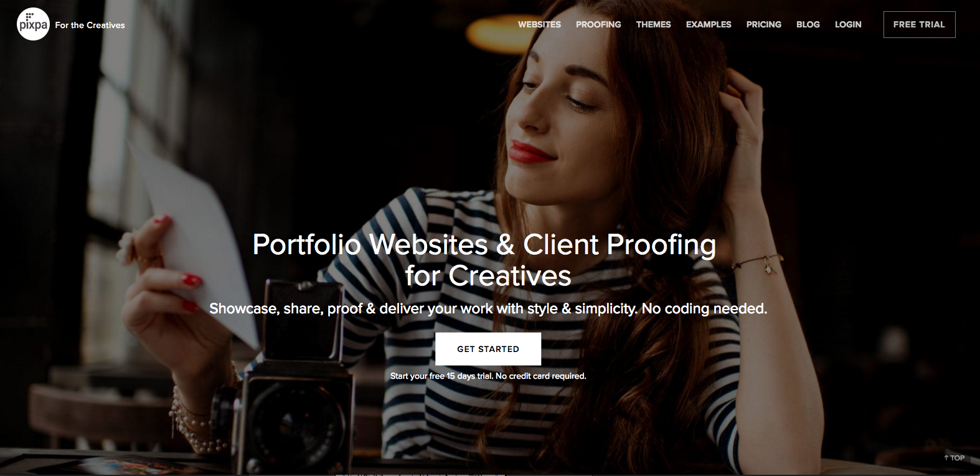Click the 'for Creatives' headline line
The image size is (980, 476).
click(x=488, y=275)
